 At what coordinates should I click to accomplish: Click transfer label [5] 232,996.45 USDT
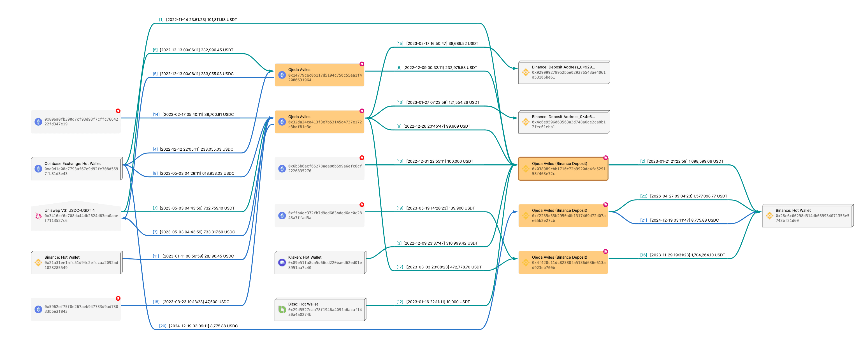click(193, 50)
